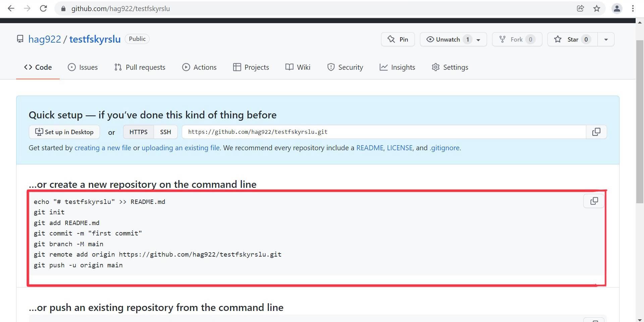Screen dimensions: 644x322
Task: Open browser three-dot menu
Action: pos(633,8)
